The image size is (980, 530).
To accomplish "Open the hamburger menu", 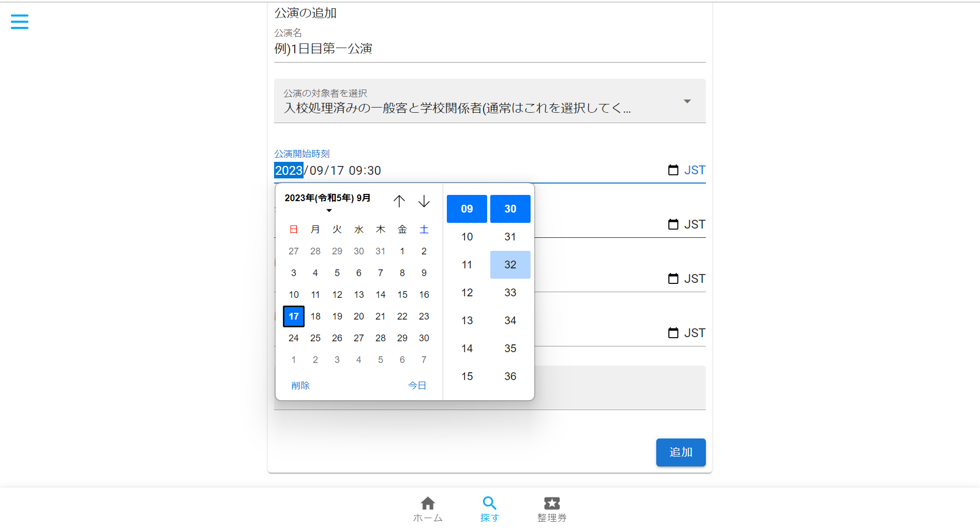I will coord(20,21).
